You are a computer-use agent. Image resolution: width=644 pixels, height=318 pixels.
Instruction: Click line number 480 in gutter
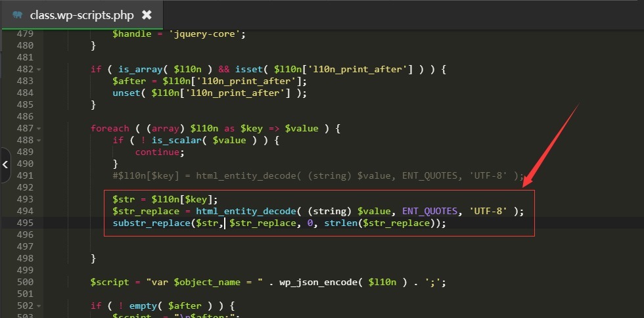pyautogui.click(x=25, y=45)
